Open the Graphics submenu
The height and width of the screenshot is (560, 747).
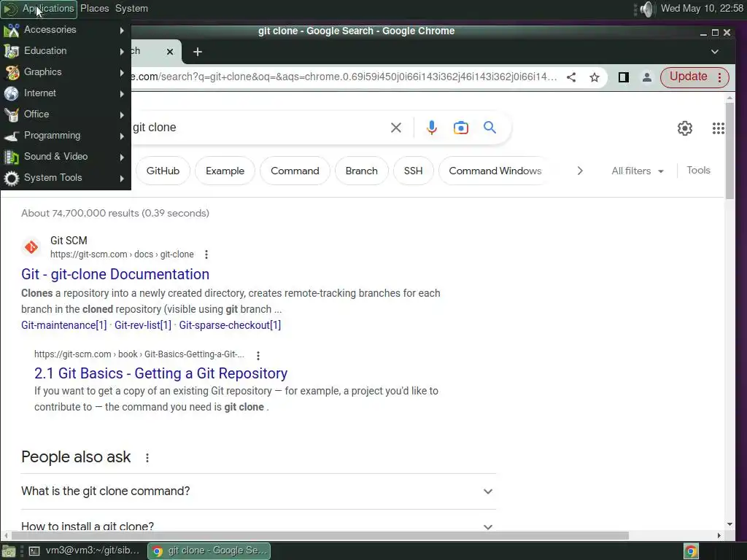click(x=65, y=72)
